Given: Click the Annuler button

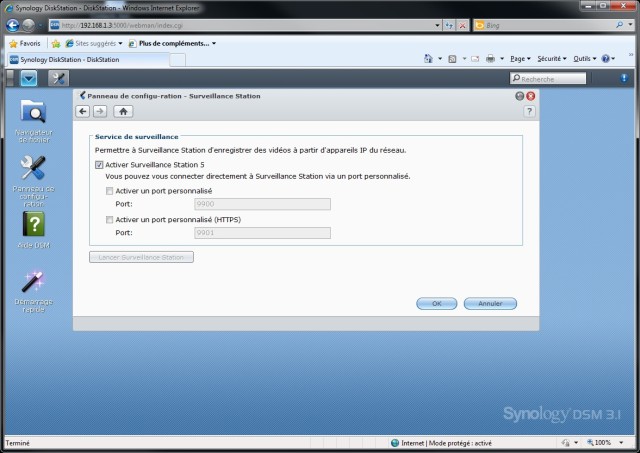Looking at the screenshot, I should point(490,304).
